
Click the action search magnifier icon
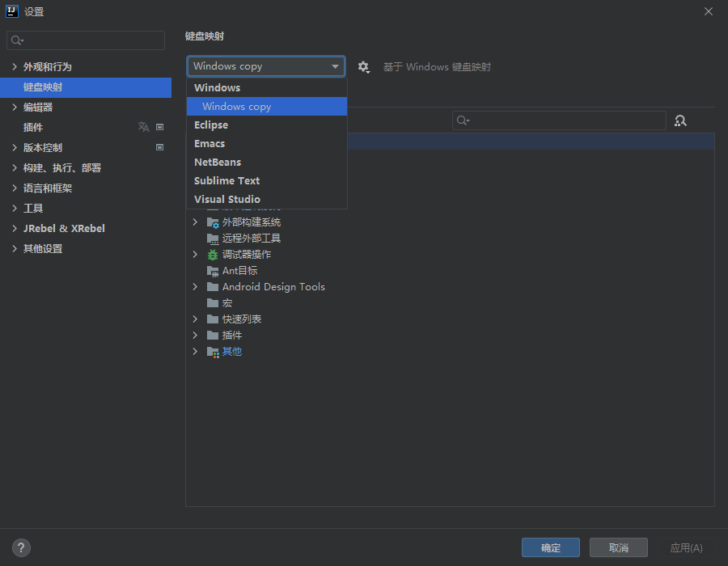coord(463,120)
